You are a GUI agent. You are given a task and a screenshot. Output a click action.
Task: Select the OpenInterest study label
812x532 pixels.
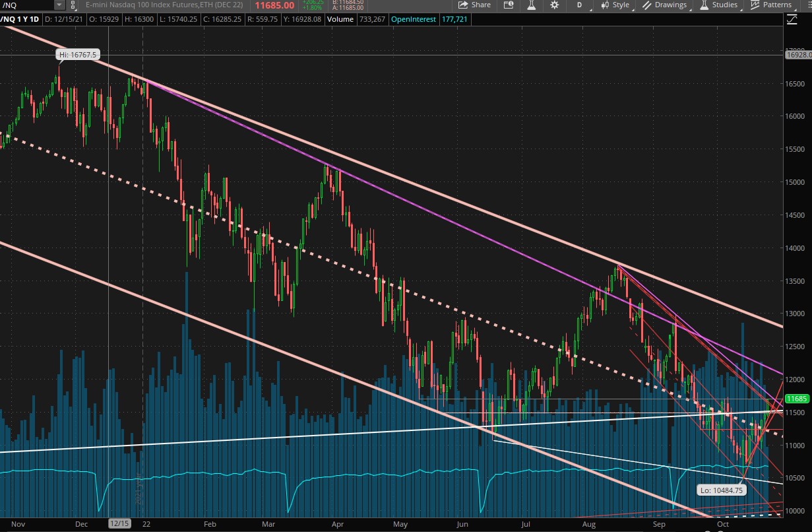click(414, 19)
